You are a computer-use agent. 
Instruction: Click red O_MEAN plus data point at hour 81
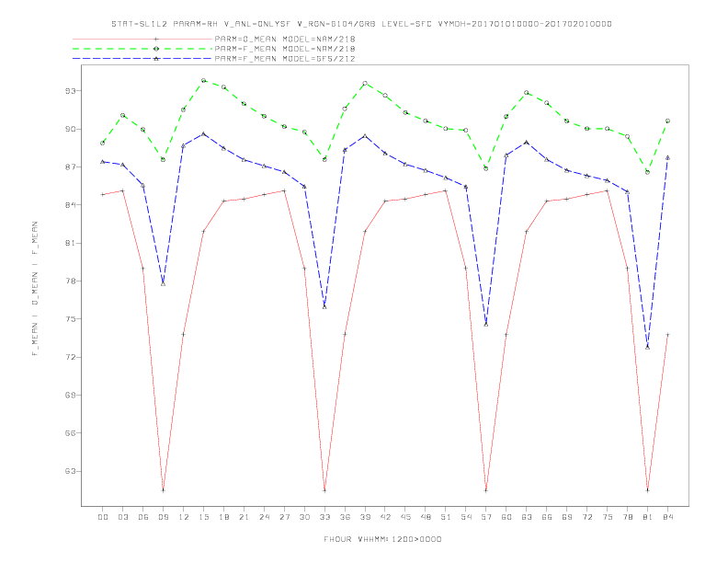648,490
